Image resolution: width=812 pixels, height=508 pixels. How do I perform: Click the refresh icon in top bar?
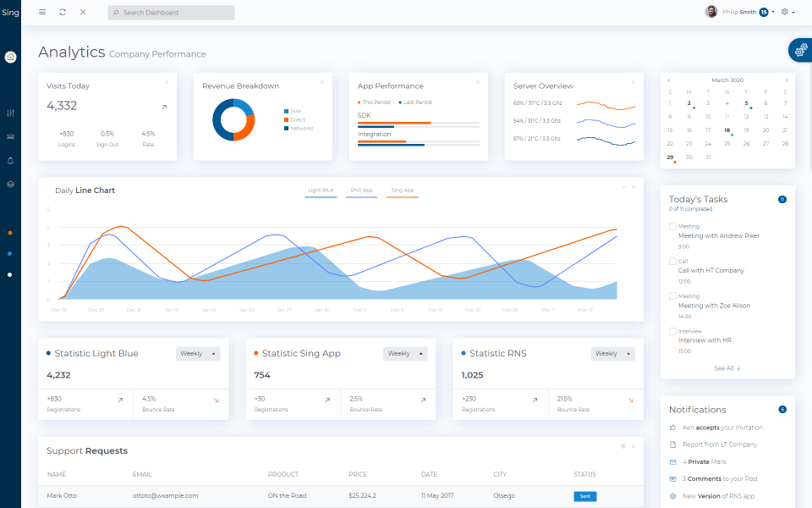(63, 13)
